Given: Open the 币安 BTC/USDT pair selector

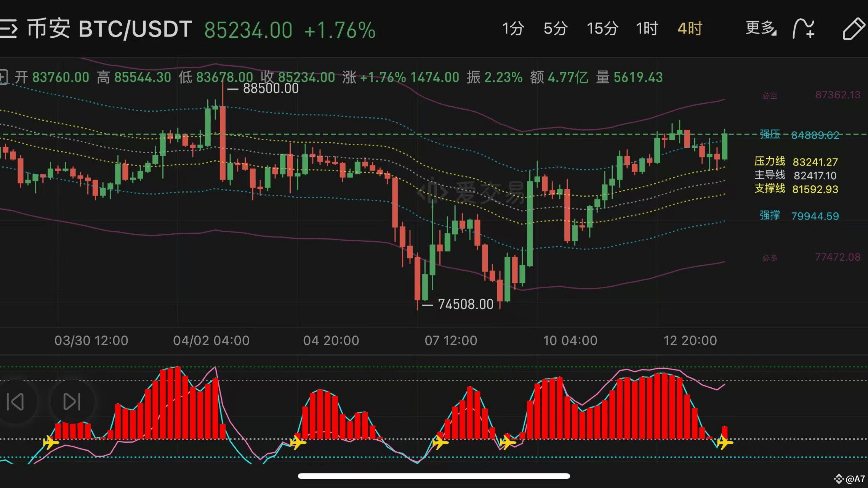Looking at the screenshot, I should (x=110, y=29).
